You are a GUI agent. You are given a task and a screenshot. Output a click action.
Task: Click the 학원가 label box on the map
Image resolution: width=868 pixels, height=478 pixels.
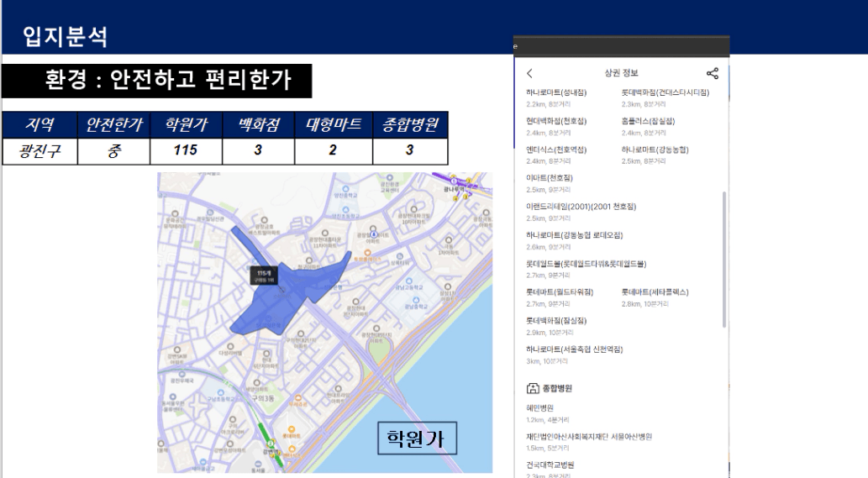tap(417, 439)
